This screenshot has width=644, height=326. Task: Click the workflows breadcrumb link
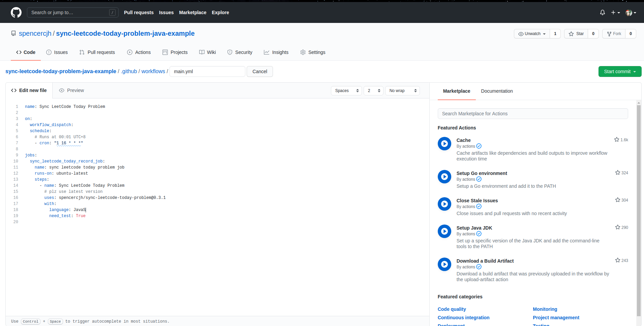153,71
